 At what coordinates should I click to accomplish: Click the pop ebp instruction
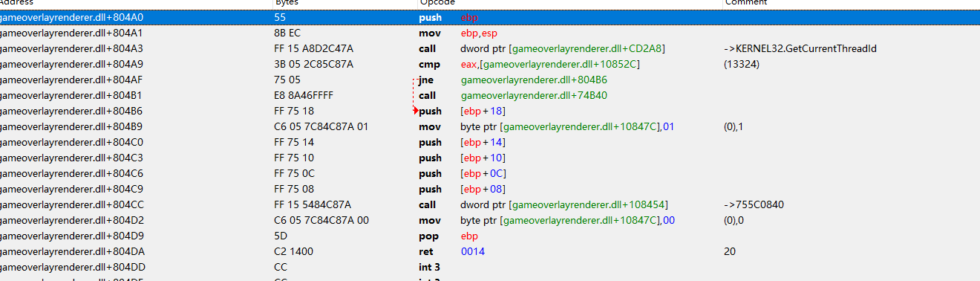pos(448,236)
